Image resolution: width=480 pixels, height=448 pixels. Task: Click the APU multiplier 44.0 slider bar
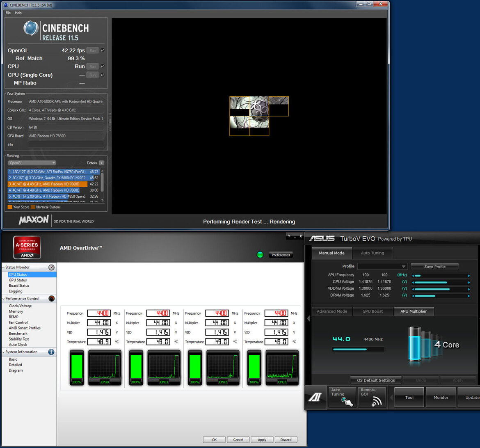coord(358,349)
